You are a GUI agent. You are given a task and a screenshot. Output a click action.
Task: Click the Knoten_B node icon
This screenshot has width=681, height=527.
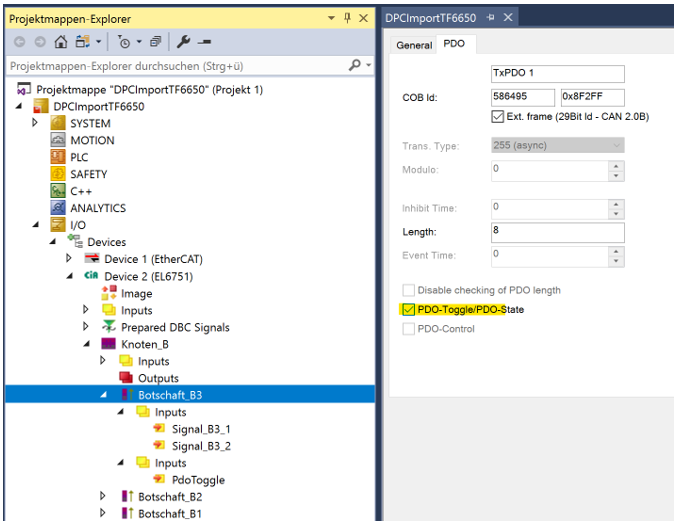point(109,344)
